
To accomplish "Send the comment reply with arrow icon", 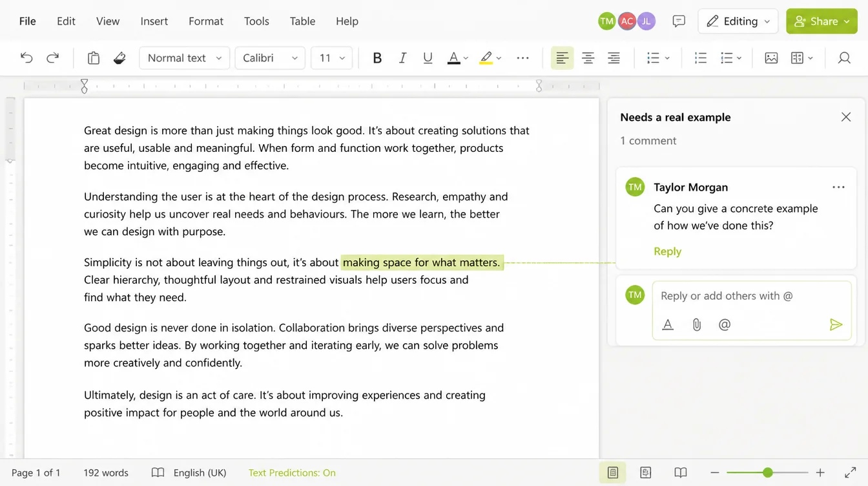I will click(836, 324).
